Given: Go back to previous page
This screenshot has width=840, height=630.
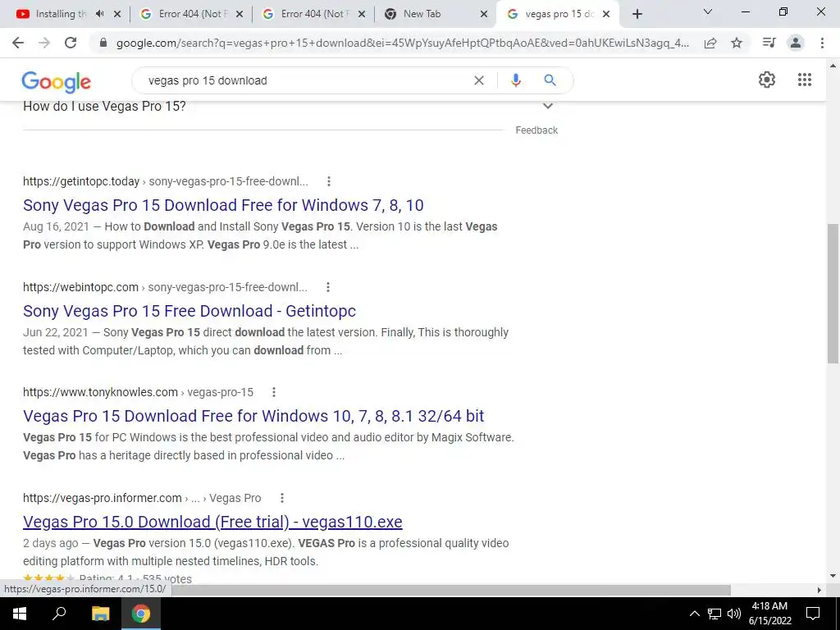Looking at the screenshot, I should click(18, 43).
